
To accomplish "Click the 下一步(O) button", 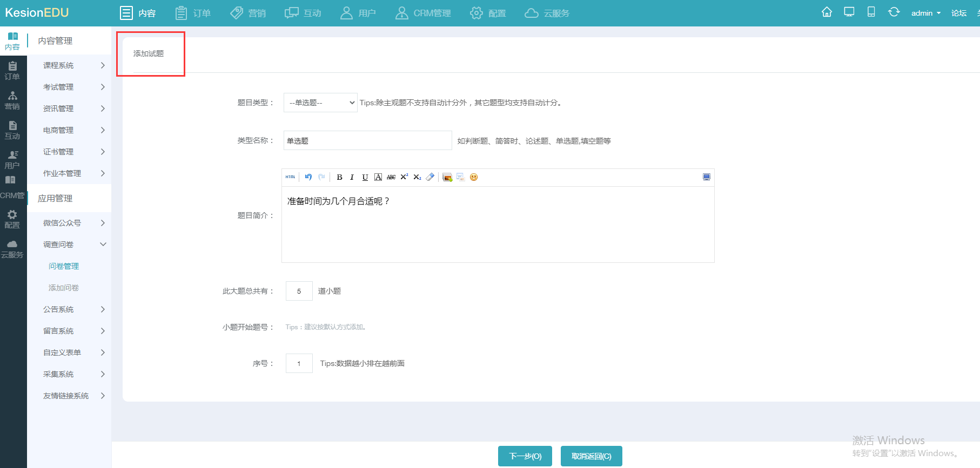I will (525, 456).
